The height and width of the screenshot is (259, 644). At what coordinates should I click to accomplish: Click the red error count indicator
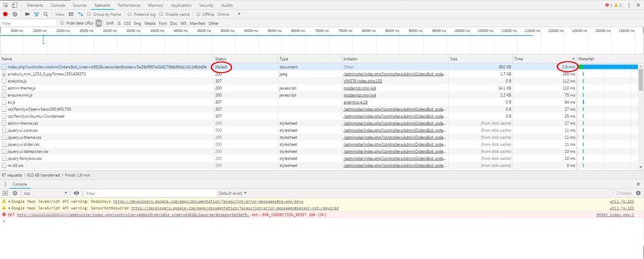pos(609,5)
